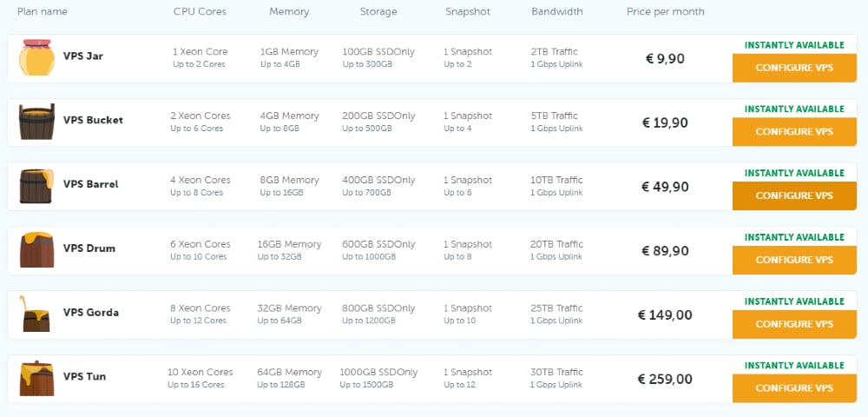Click the Price per month header

(666, 11)
